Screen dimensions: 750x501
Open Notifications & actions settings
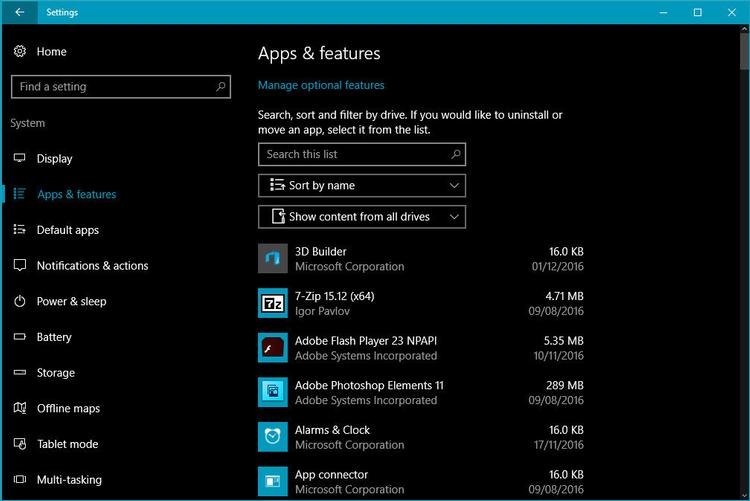pyautogui.click(x=92, y=266)
